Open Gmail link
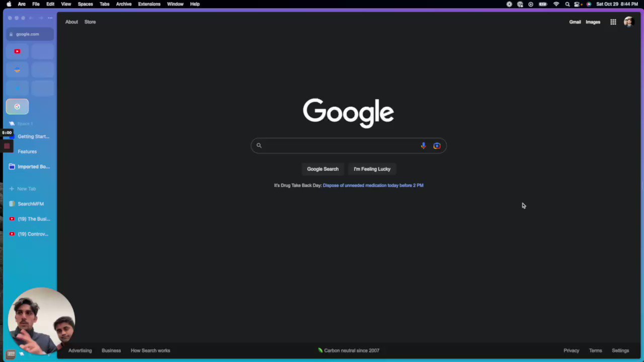This screenshot has width=644, height=362. pos(575,22)
